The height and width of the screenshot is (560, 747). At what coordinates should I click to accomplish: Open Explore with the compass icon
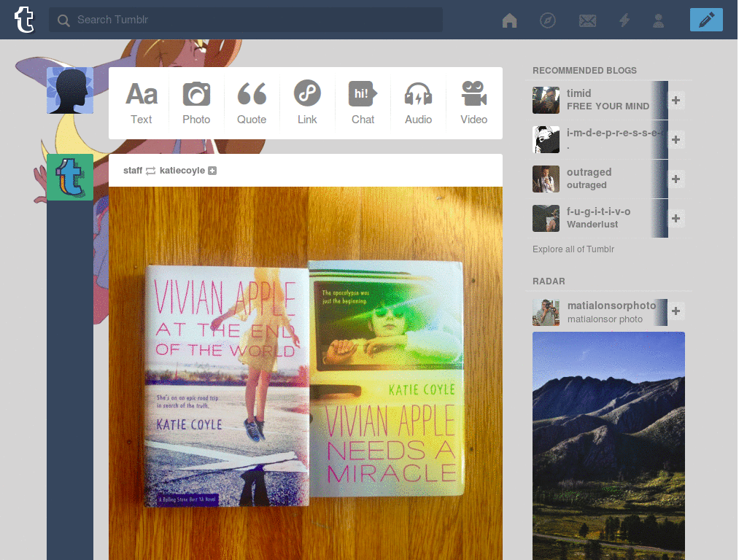(548, 20)
